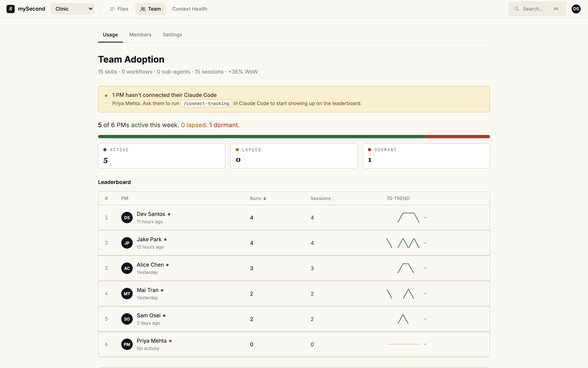Expand Jake Park row chevron

point(425,243)
